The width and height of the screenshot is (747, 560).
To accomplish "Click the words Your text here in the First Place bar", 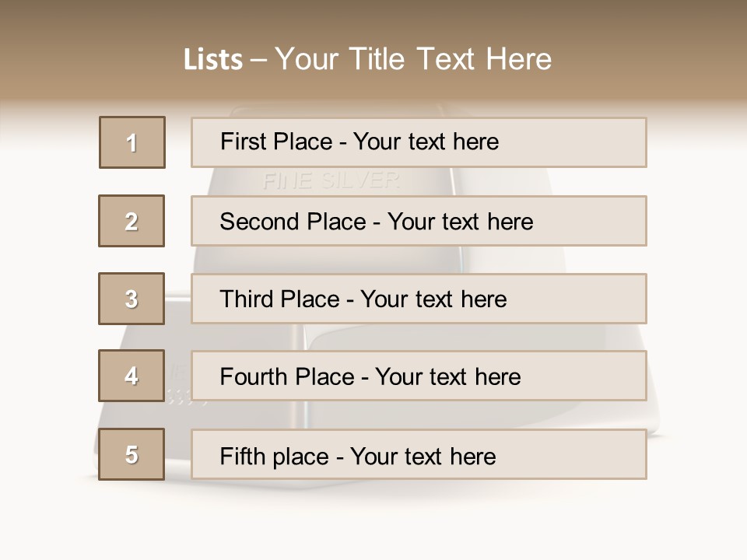I will [x=426, y=142].
